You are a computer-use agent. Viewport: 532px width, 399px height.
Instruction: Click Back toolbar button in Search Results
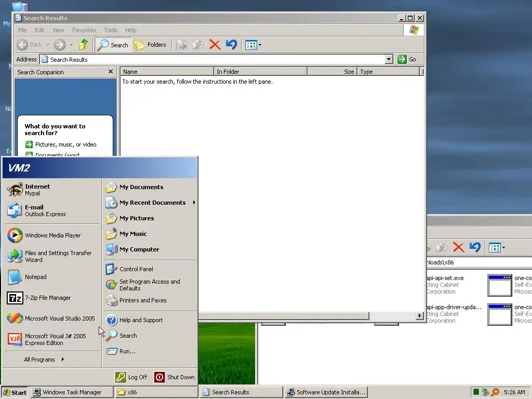(30, 45)
